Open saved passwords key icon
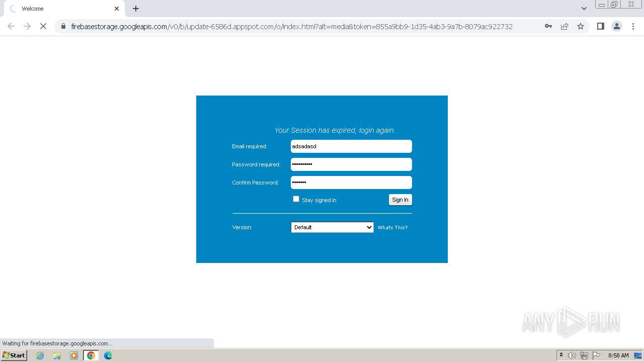 tap(548, 26)
